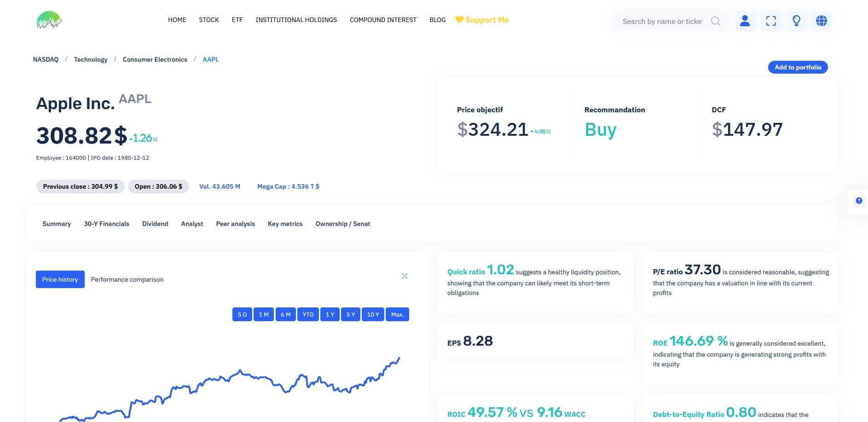Click the DCF $147.97 value
The image size is (868, 422).
click(747, 129)
